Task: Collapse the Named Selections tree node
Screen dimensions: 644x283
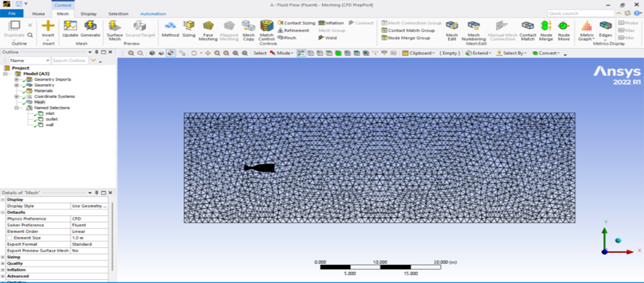Action: pyautogui.click(x=17, y=108)
